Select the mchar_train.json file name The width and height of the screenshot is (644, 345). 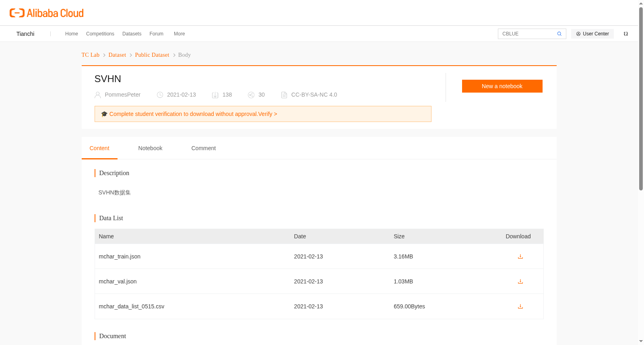[x=120, y=256]
